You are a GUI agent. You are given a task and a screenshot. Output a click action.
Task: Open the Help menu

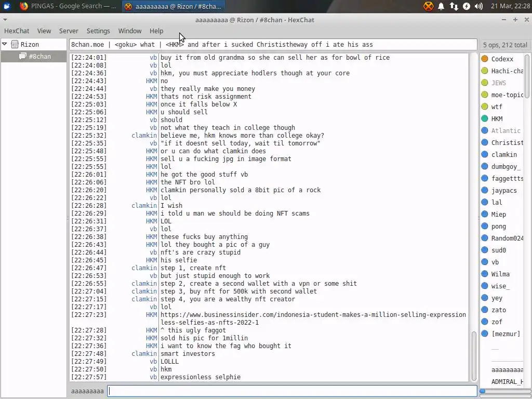[156, 31]
